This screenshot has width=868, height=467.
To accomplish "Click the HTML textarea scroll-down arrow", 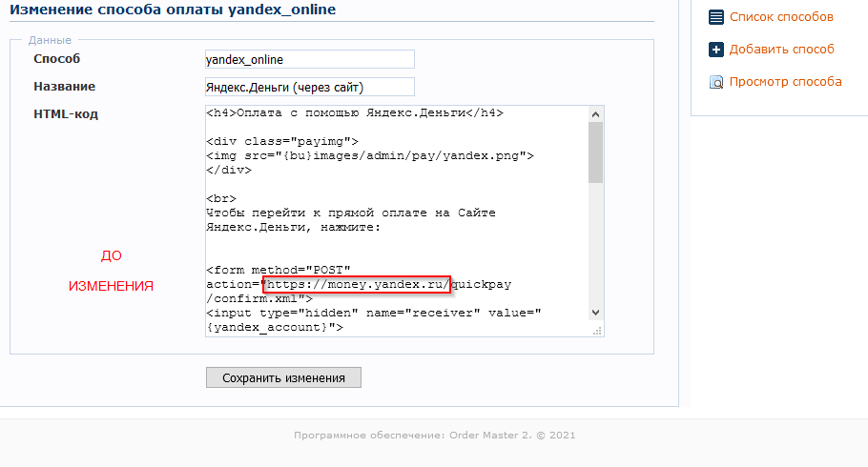I will [x=595, y=313].
